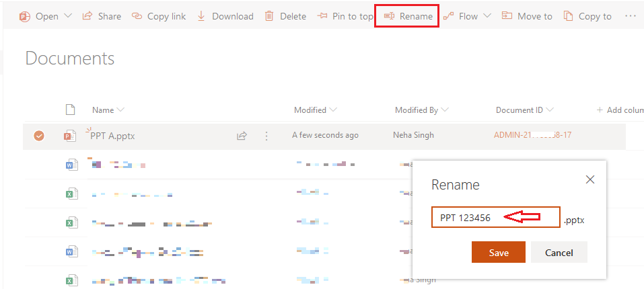The height and width of the screenshot is (289, 644).
Task: Click the Delete trash icon
Action: (x=269, y=16)
